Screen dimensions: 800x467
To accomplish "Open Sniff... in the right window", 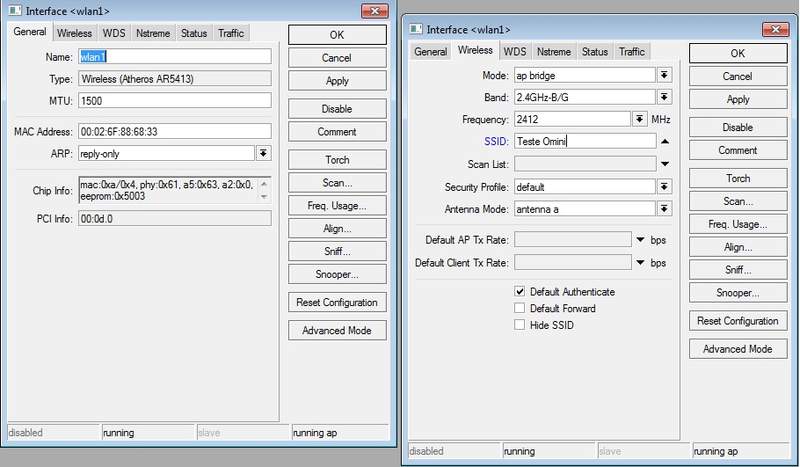I will click(x=738, y=269).
